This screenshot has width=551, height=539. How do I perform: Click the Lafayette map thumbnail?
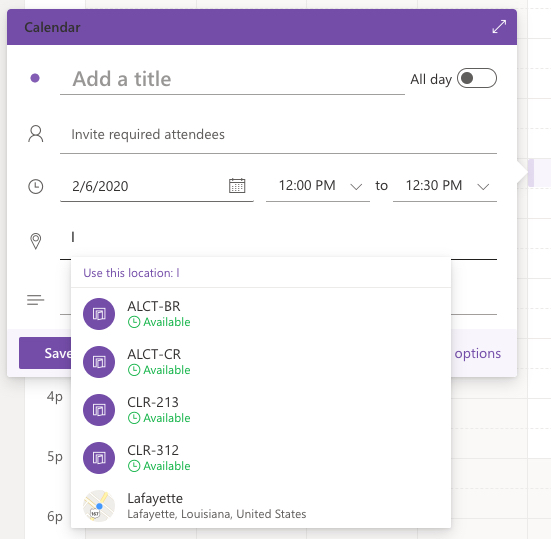tap(99, 506)
